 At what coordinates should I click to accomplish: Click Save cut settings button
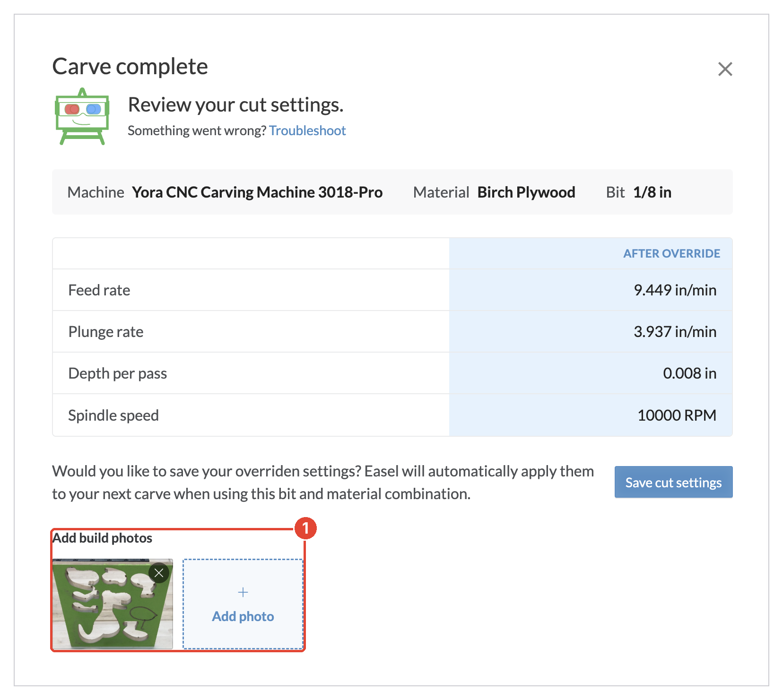(673, 482)
